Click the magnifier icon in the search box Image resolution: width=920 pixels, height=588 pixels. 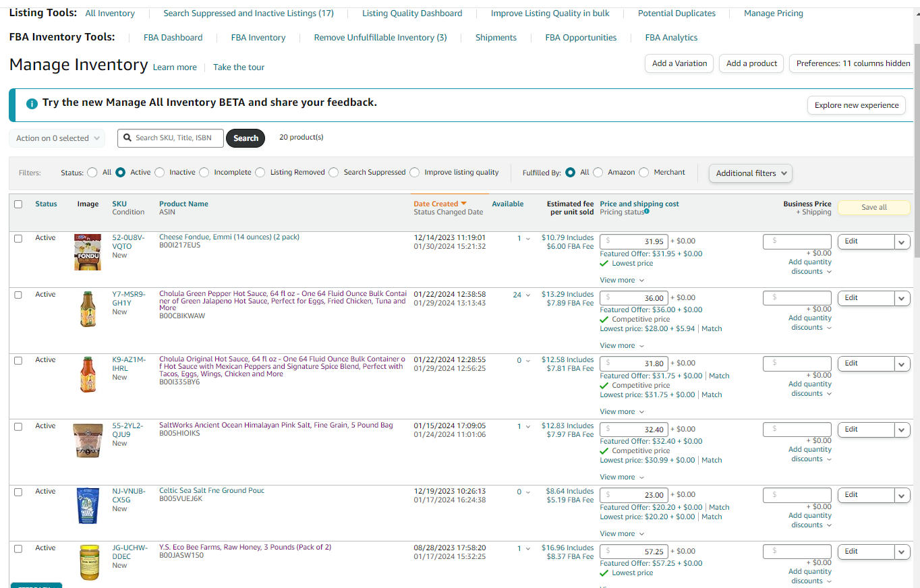127,138
